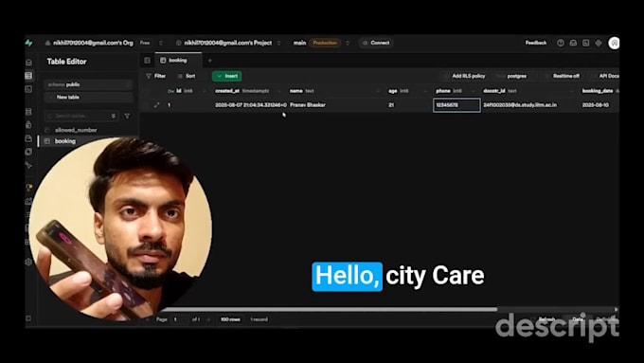This screenshot has height=363, width=644.
Task: Click filter icon beside table search
Action: (127, 117)
